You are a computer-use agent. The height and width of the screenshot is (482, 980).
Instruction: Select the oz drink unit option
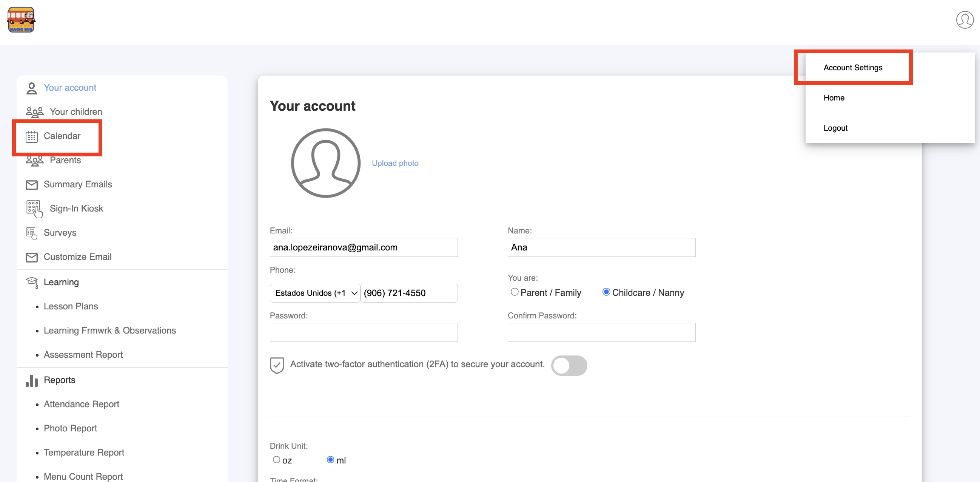click(x=277, y=460)
